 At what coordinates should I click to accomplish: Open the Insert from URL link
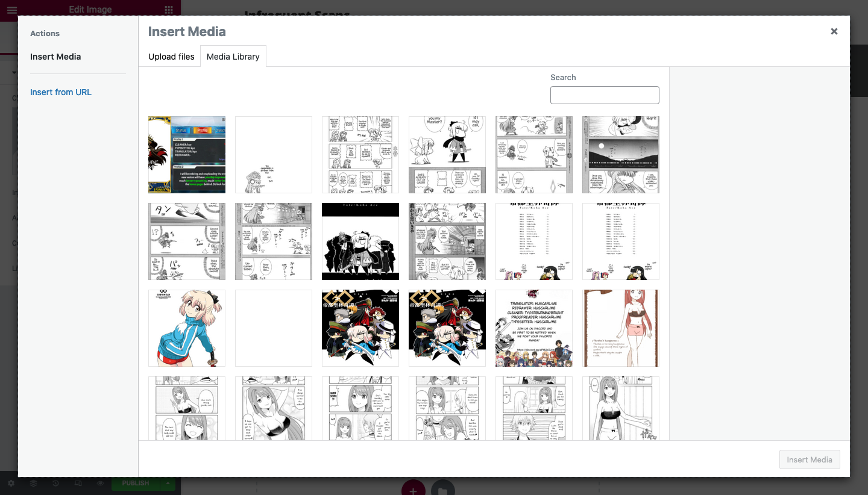(61, 92)
